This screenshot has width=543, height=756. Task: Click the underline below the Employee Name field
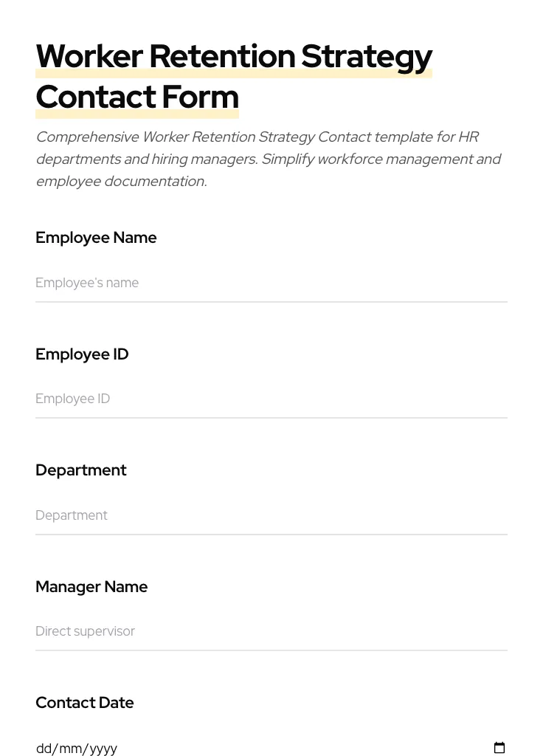[271, 301]
